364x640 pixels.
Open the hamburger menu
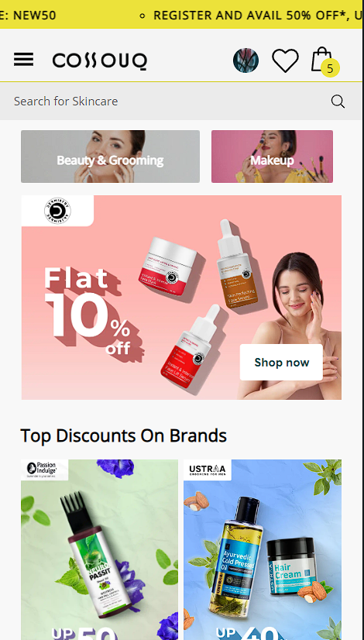point(24,60)
